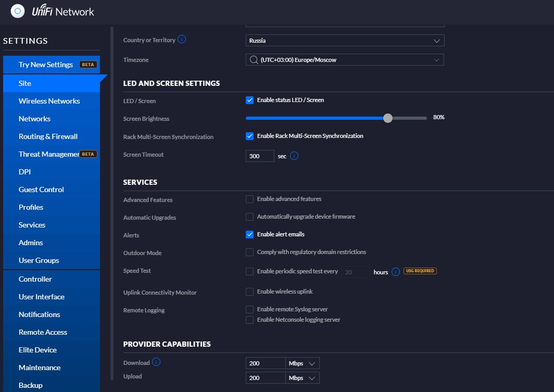Image resolution: width=554 pixels, height=392 pixels.
Task: Enable Netconsole logging server checkbox
Action: [250, 320]
